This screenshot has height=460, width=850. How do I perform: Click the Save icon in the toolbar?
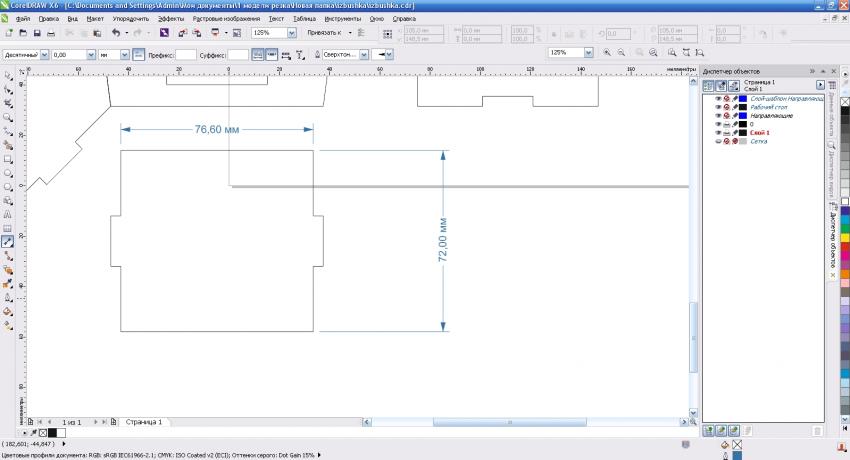coord(37,33)
